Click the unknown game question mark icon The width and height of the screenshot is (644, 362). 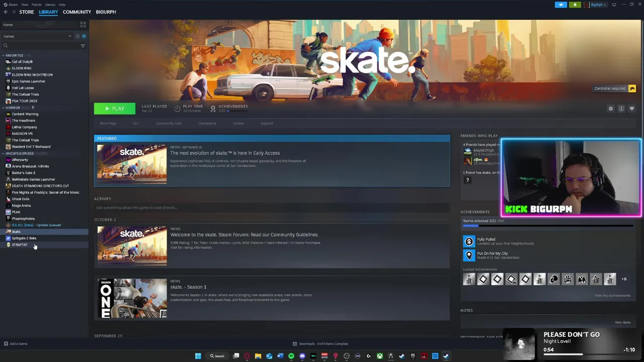(467, 180)
